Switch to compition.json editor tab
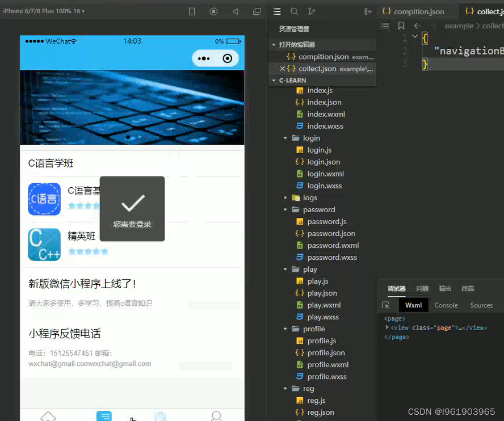Screen dimensions: 504x421 [413, 11]
